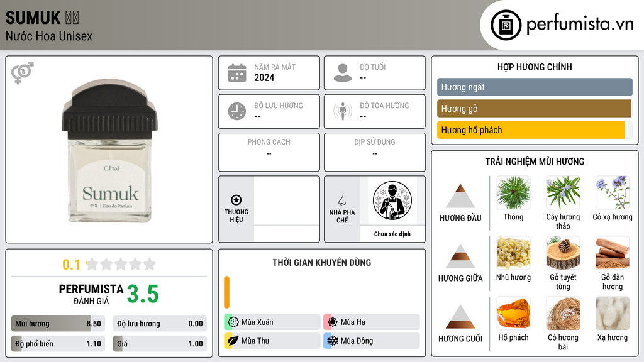This screenshot has height=362, width=644.
Task: Click the Mùa Thu leaf icon
Action: click(233, 341)
